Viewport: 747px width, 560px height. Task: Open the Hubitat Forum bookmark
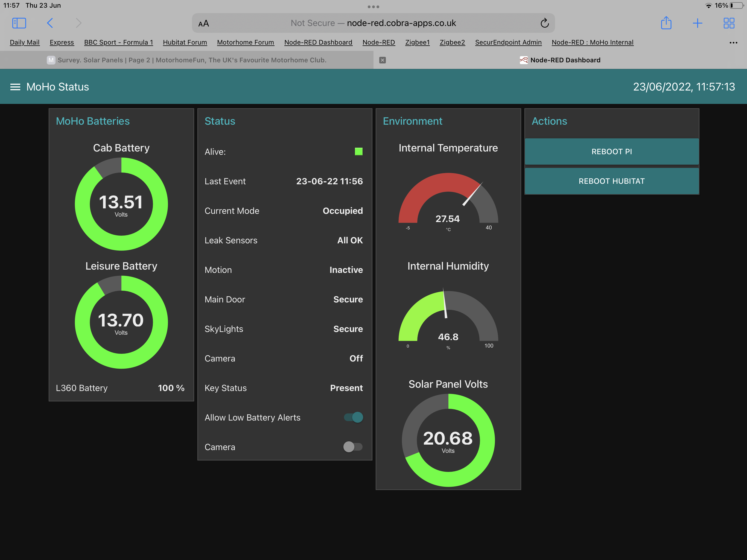tap(185, 42)
